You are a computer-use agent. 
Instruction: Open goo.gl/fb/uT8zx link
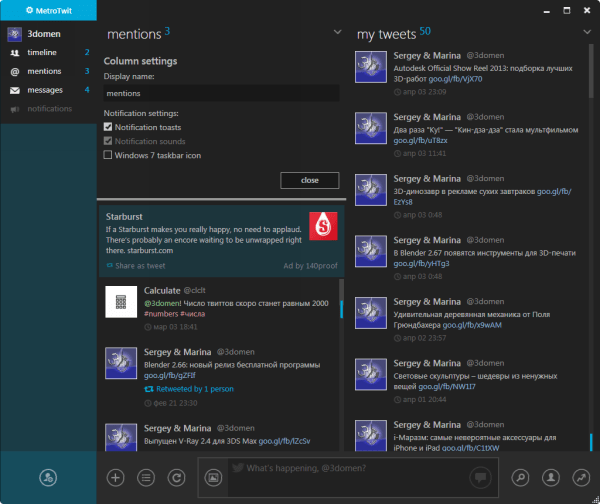pyautogui.click(x=420, y=140)
